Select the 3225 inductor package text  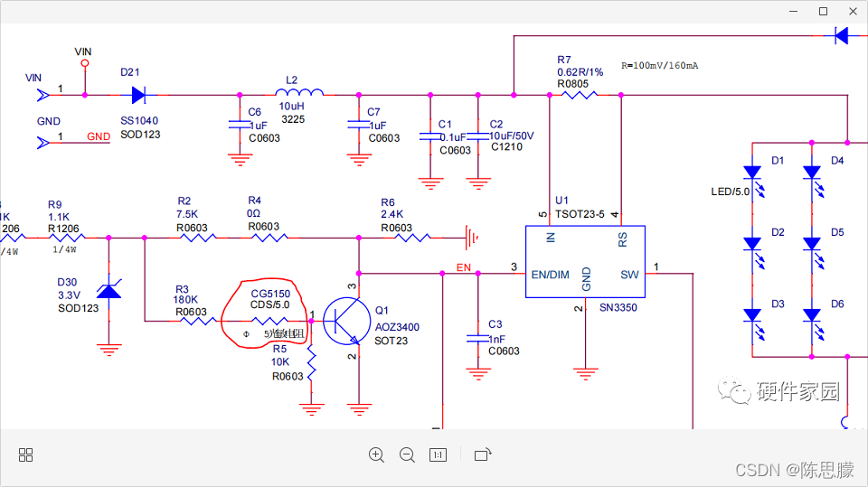click(293, 119)
